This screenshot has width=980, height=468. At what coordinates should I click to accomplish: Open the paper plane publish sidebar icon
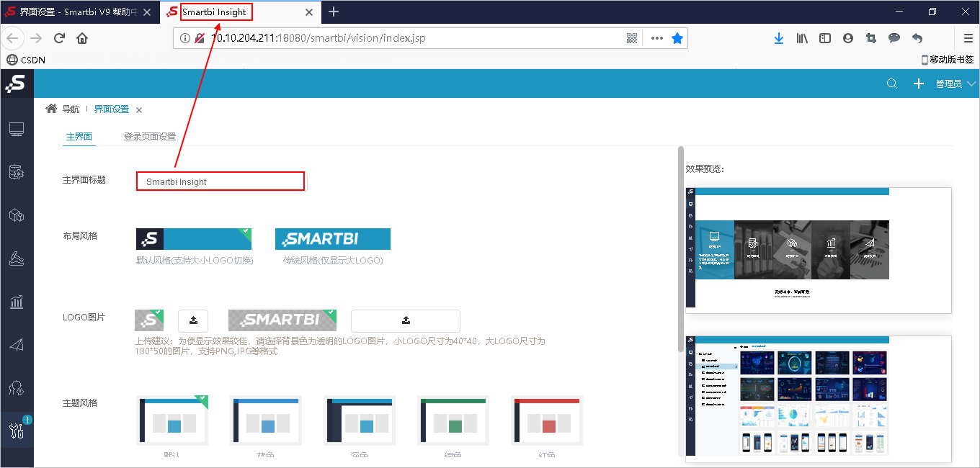click(17, 345)
